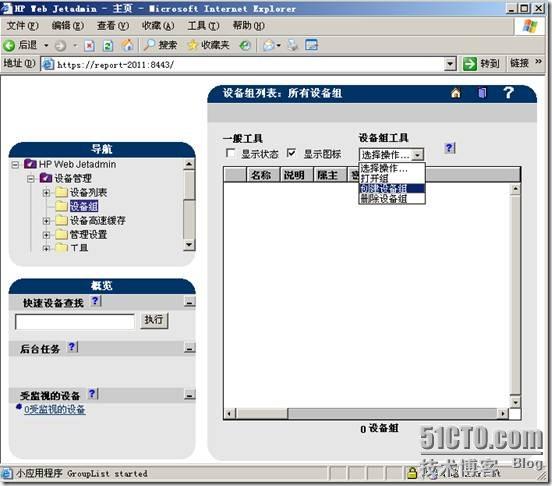The height and width of the screenshot is (486, 552).
Task: Click help icon beside 受监视的设备
Action: pos(93,394)
